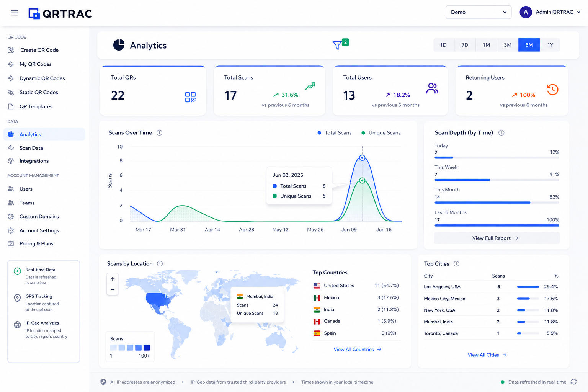Toggle the Total Scans legend series
This screenshot has width=588, height=392.
pos(335,133)
